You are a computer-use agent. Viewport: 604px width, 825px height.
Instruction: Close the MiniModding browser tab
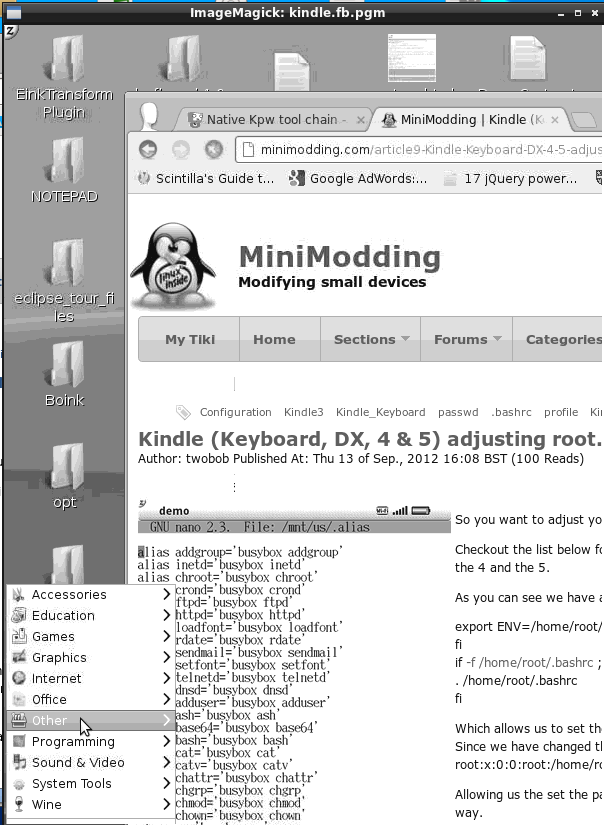click(x=555, y=120)
